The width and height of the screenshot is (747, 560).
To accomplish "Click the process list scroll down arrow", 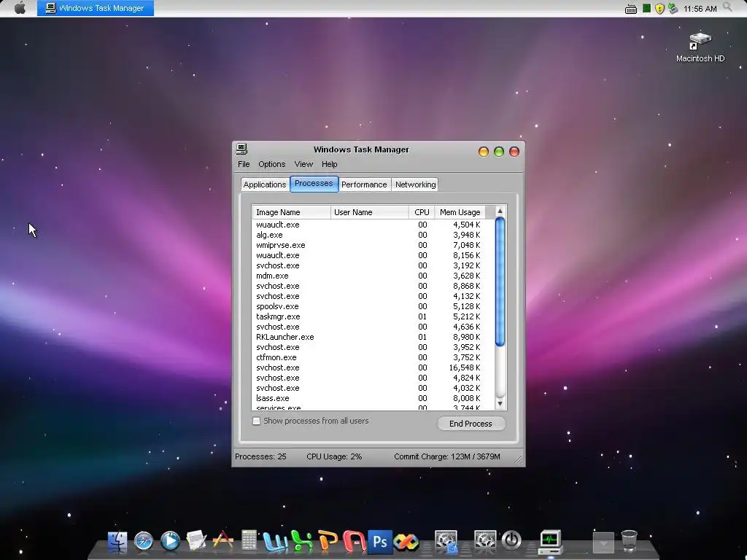I will tap(500, 404).
